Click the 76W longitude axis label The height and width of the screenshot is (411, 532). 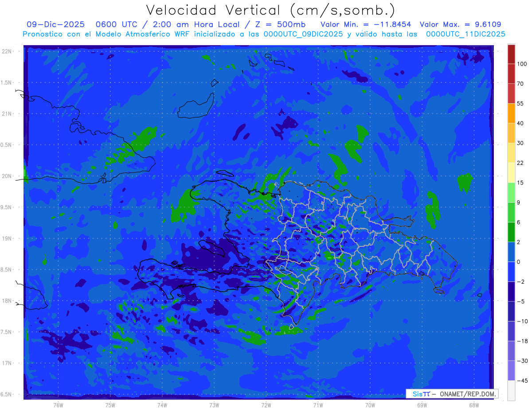pos(58,405)
